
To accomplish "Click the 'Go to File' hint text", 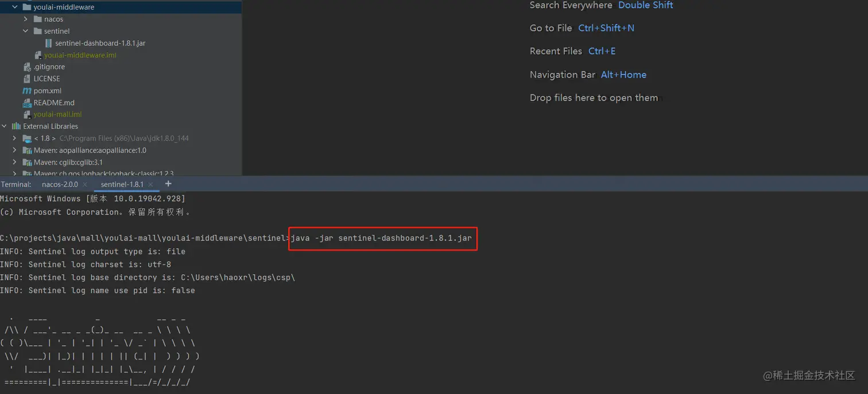I will tap(551, 28).
